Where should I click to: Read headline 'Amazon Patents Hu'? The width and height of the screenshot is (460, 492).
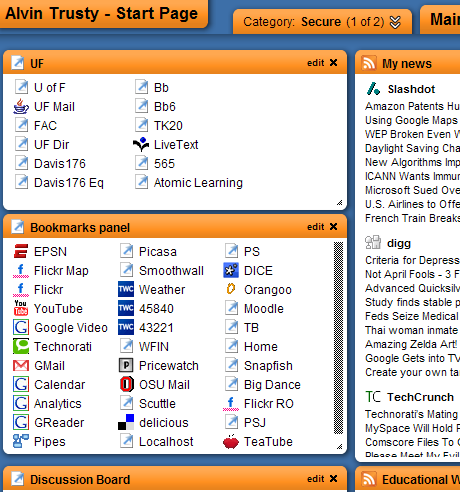(412, 106)
